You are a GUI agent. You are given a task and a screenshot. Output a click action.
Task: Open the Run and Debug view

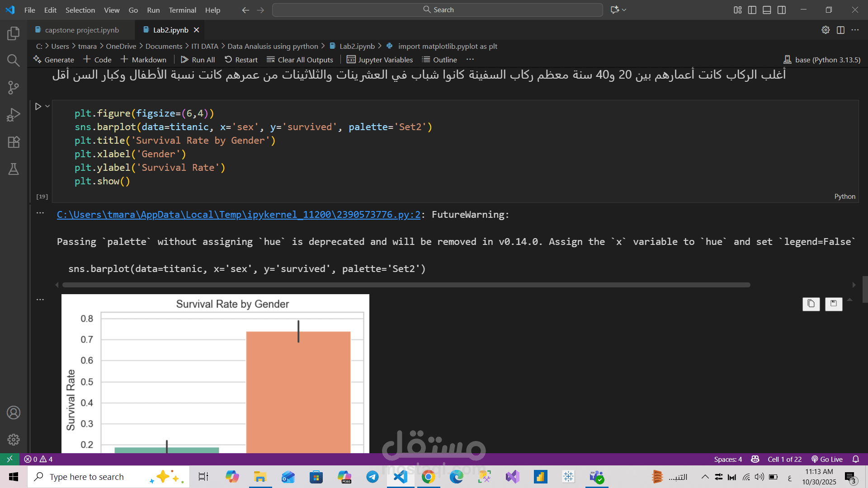click(x=14, y=115)
